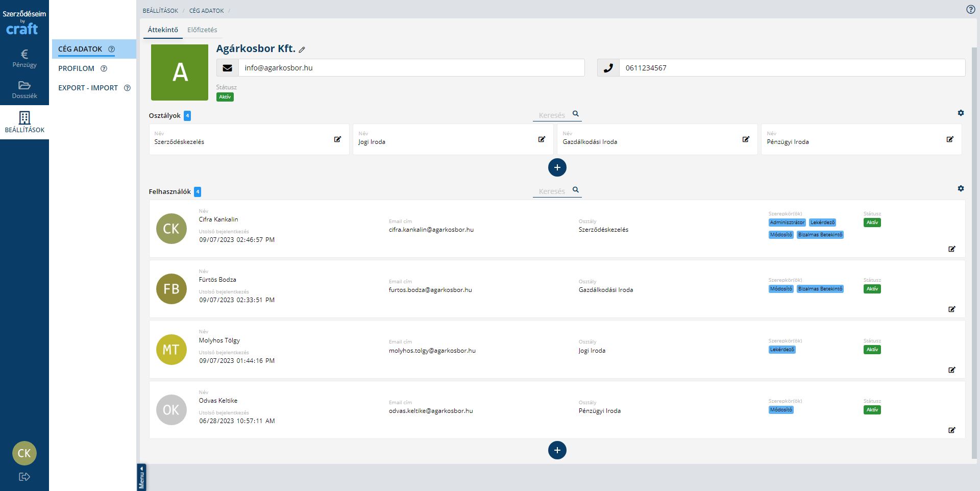Click the pencil icon beside Agárkosbor Kft.
The height and width of the screenshot is (491, 980).
point(302,50)
